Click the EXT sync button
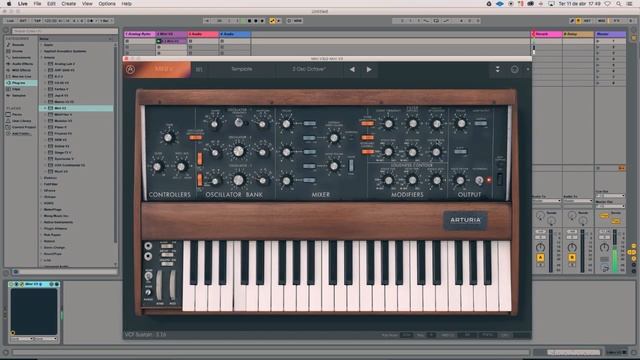 pos(23,21)
